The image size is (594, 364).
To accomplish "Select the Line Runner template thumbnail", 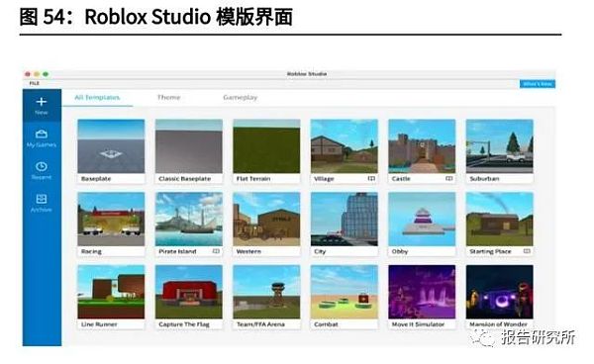I will coord(111,292).
